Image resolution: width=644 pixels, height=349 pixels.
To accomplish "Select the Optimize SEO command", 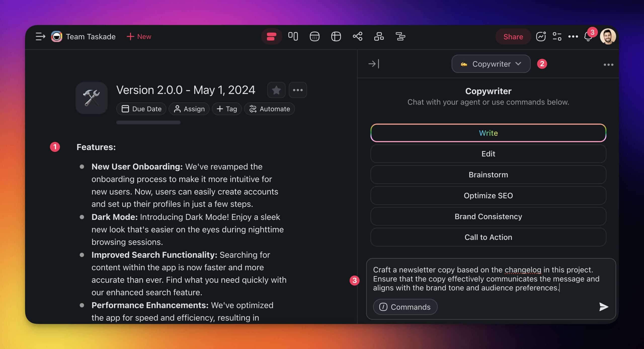I will (x=488, y=195).
